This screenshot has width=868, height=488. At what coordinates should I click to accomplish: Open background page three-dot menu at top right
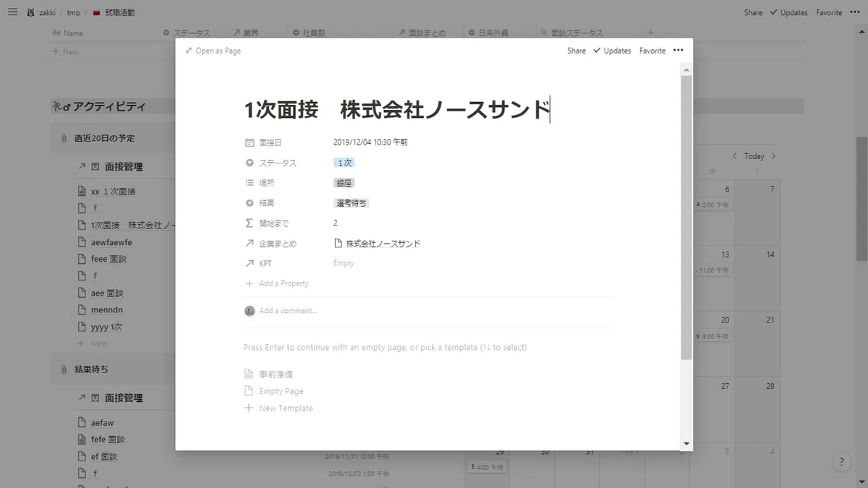[855, 12]
